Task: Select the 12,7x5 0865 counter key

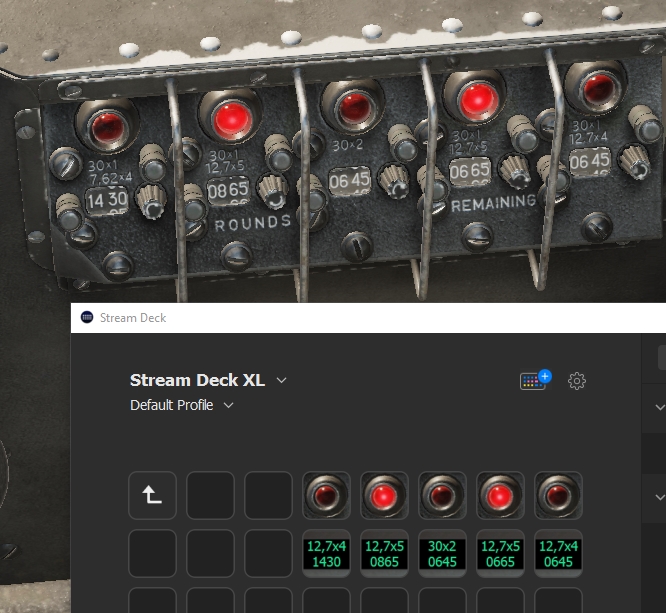Action: click(x=384, y=554)
